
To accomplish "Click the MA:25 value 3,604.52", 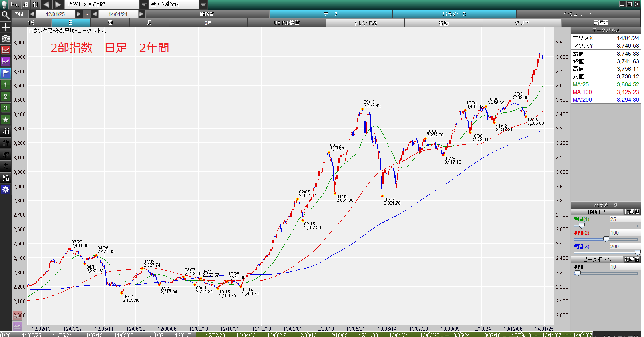I will pyautogui.click(x=628, y=84).
